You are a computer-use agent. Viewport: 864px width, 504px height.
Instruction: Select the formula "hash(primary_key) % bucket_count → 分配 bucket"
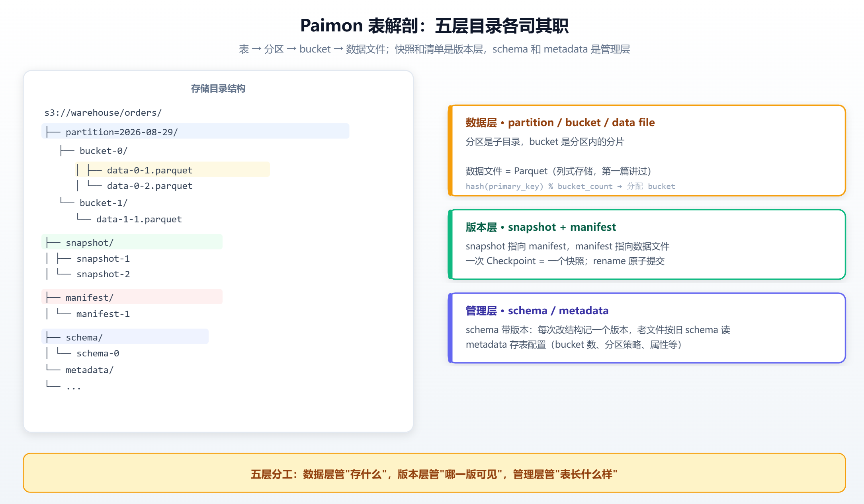571,186
